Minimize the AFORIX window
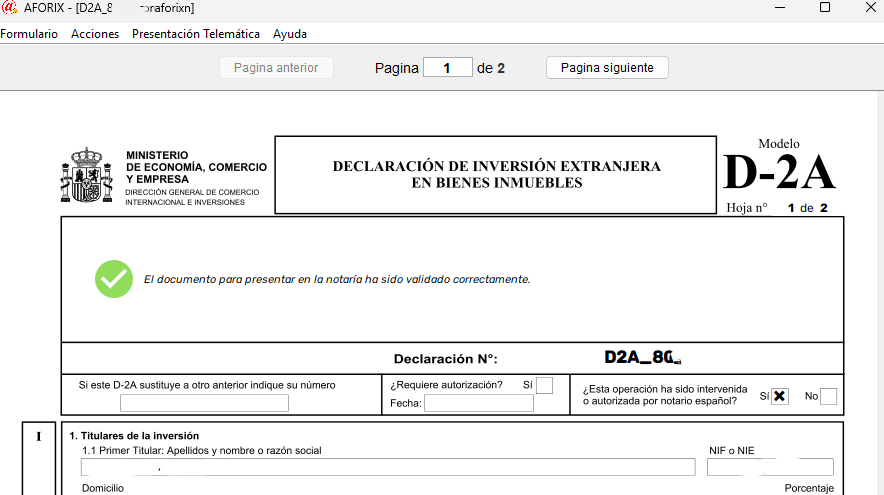The height and width of the screenshot is (495, 884). (x=779, y=8)
